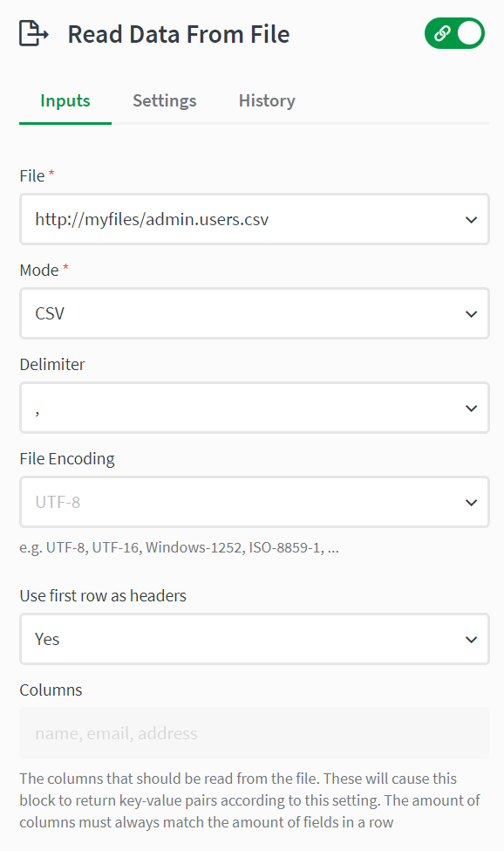Click the Columns input field placeholder
This screenshot has height=851, width=504.
255,733
